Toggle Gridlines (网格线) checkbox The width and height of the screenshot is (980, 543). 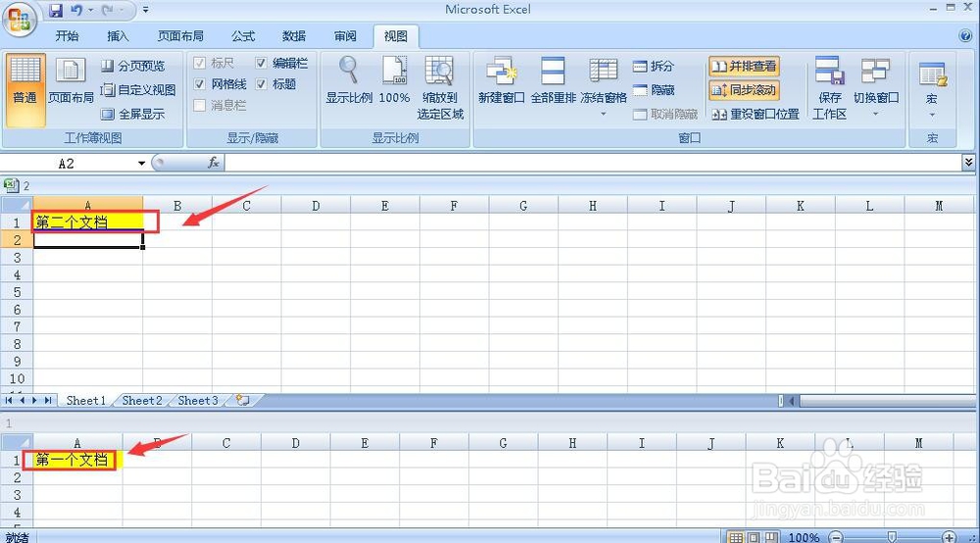click(x=199, y=83)
